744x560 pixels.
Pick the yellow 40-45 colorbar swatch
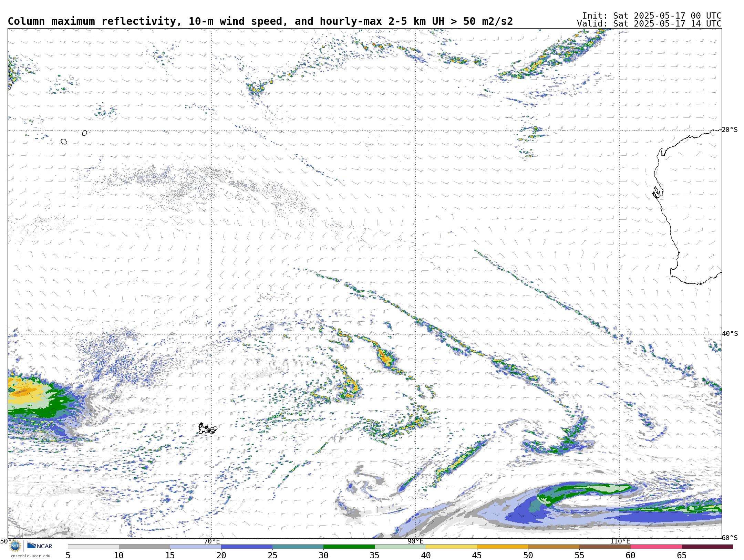(451, 547)
